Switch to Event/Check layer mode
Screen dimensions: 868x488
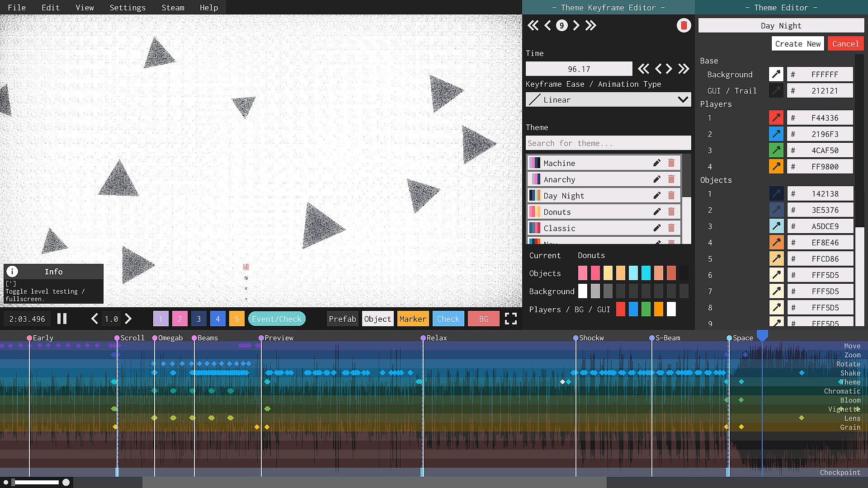[x=277, y=319]
